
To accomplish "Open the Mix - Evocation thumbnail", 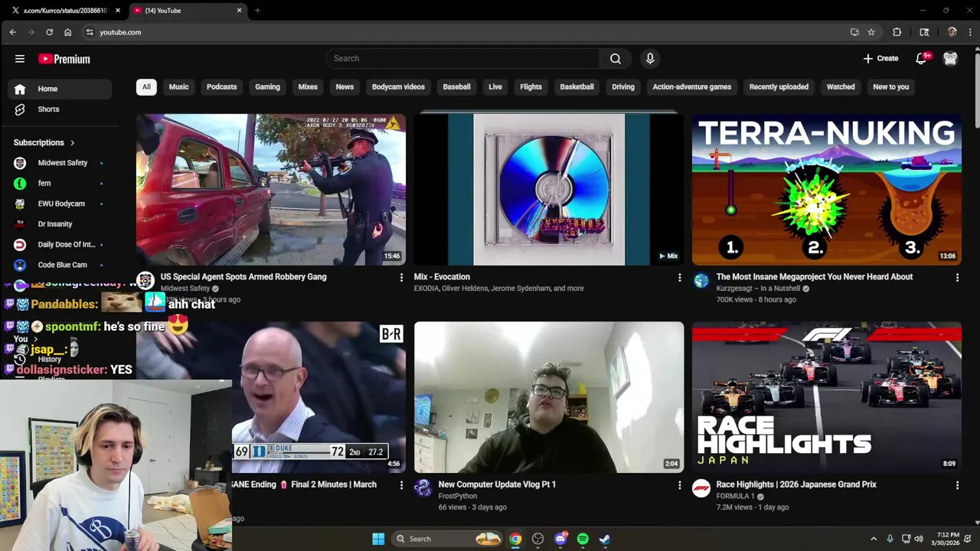I will 549,190.
